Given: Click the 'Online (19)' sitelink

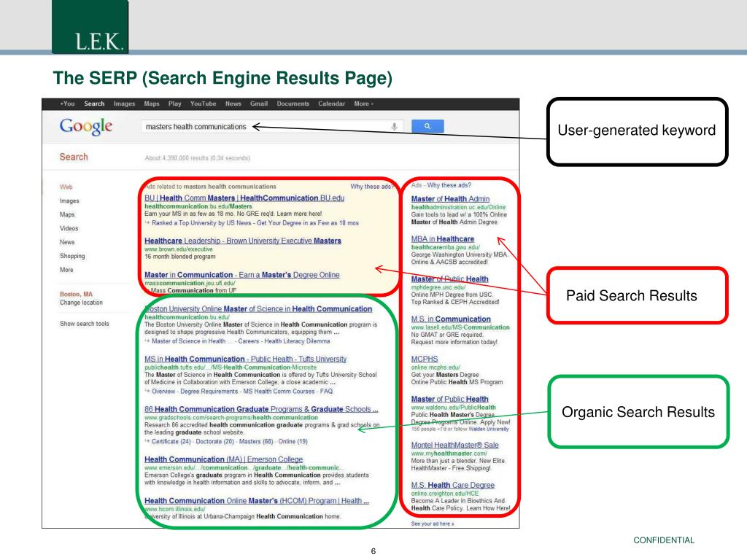Looking at the screenshot, I should [293, 441].
